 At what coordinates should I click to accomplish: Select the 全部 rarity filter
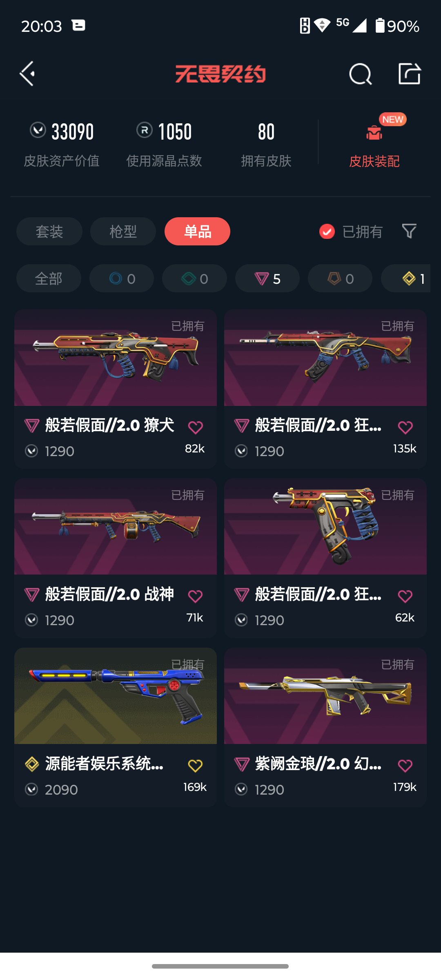(x=49, y=278)
